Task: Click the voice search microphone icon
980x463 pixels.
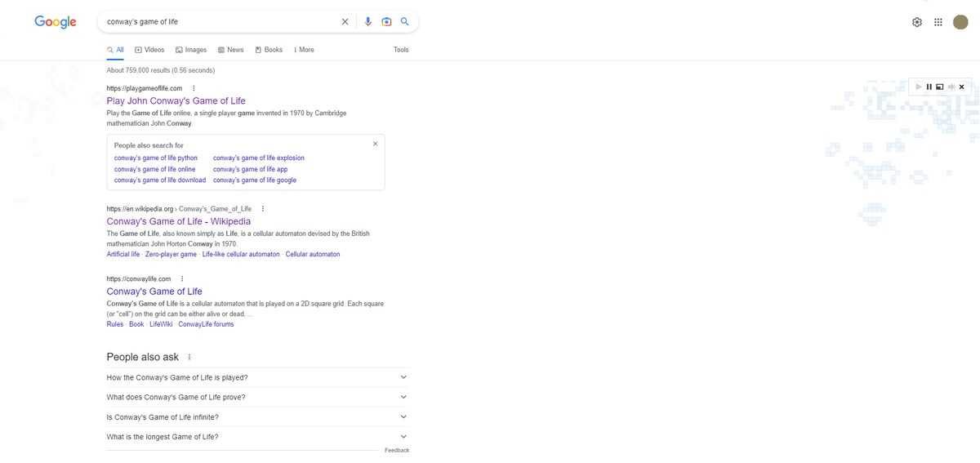Action: pos(368,22)
